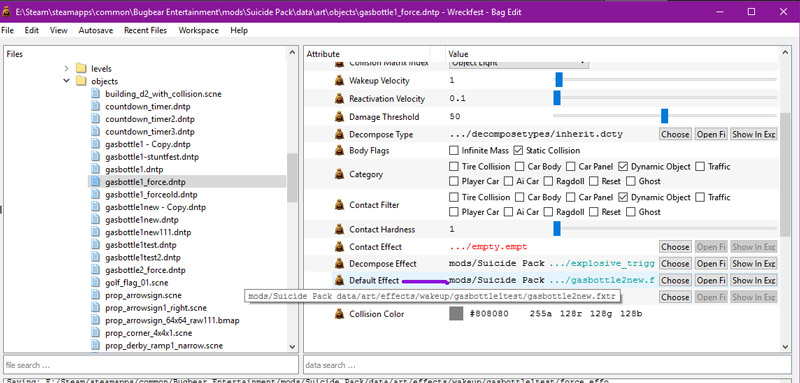Check Car Body in Contact Filter row
Viewport: 800px width, 383px height.
pos(519,197)
